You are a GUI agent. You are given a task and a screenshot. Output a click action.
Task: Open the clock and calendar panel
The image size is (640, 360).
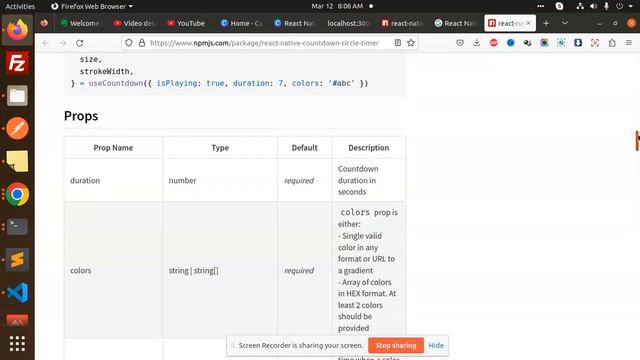click(x=337, y=6)
